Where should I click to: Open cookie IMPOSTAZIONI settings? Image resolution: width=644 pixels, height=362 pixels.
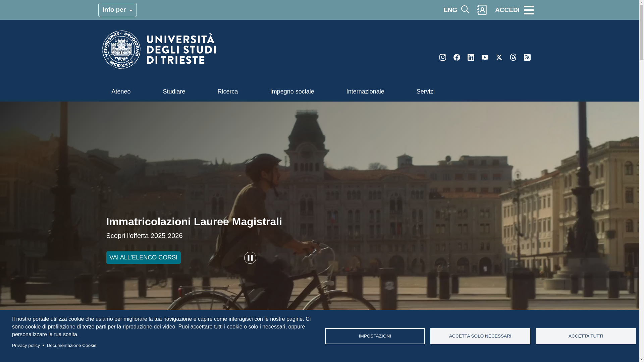(x=375, y=336)
